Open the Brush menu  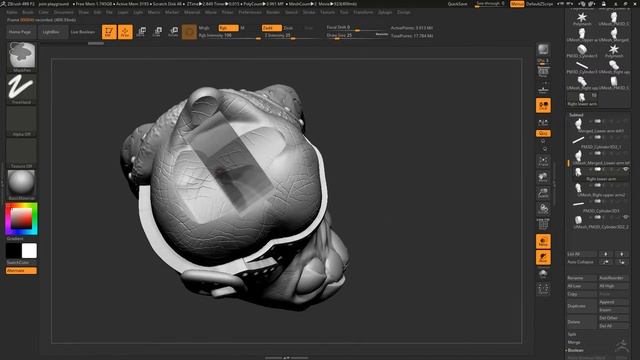(x=28, y=12)
